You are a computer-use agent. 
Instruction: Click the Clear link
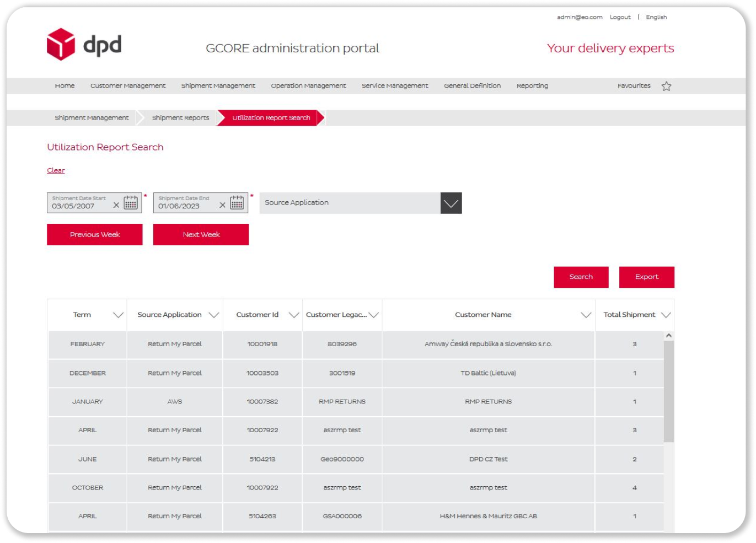pyautogui.click(x=55, y=170)
